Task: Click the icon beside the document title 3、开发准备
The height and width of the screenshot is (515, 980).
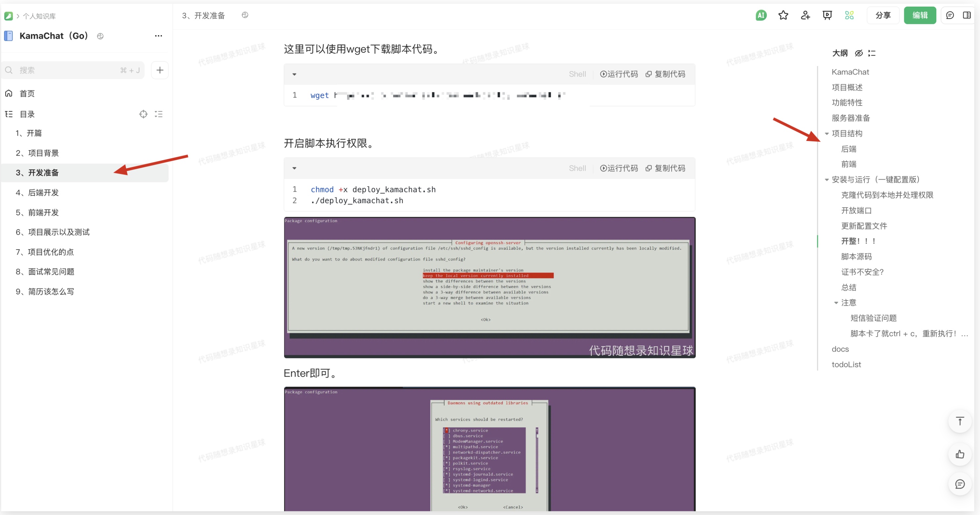Action: (245, 15)
